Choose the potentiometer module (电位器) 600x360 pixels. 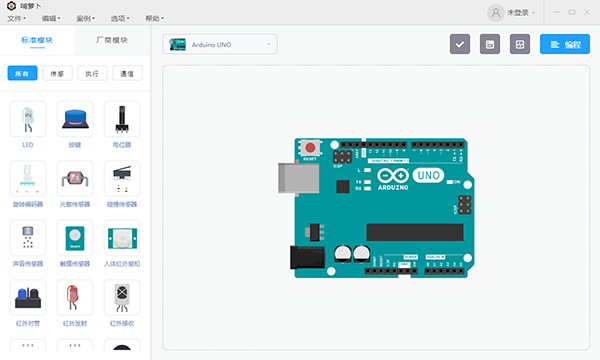click(122, 119)
